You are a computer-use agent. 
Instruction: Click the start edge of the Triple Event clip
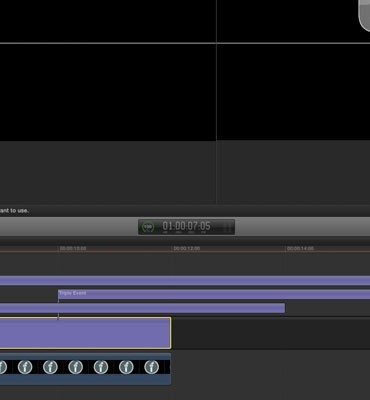[59, 294]
